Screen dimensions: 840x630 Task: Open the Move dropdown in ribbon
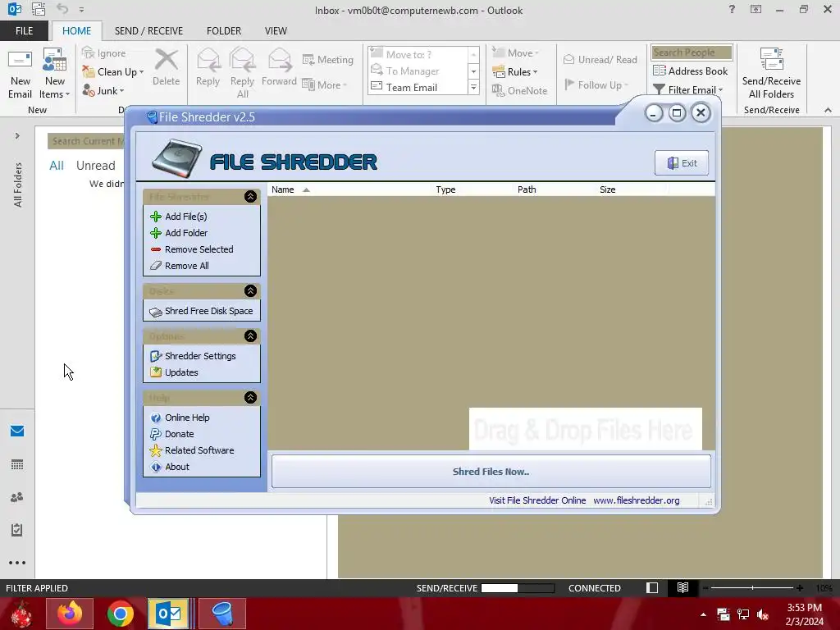coord(515,53)
